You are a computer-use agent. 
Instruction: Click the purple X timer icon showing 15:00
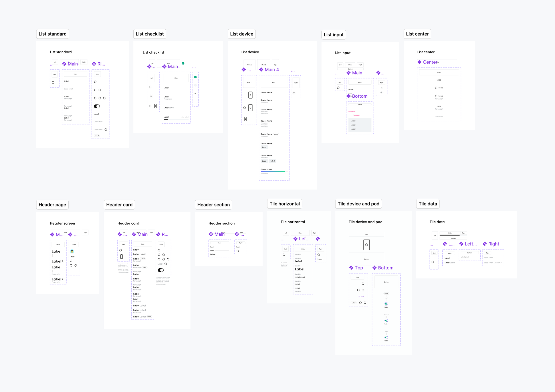click(x=359, y=296)
